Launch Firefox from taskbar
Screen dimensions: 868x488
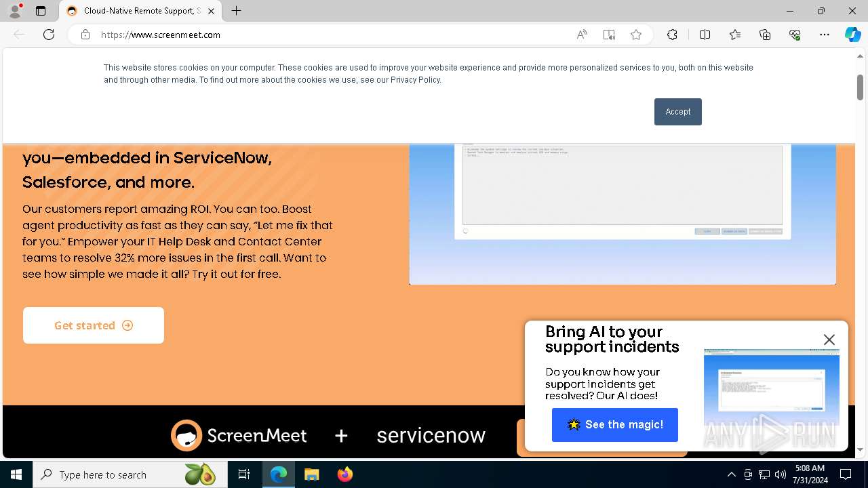point(344,474)
